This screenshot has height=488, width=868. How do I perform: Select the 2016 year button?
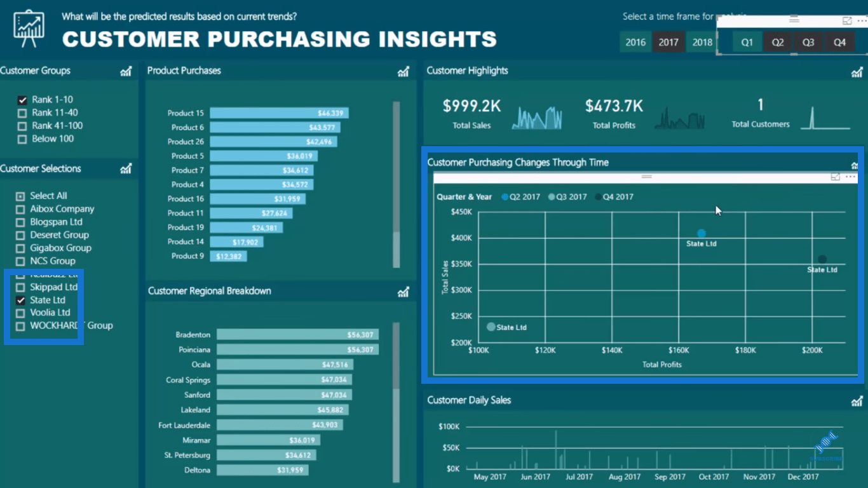pos(635,42)
